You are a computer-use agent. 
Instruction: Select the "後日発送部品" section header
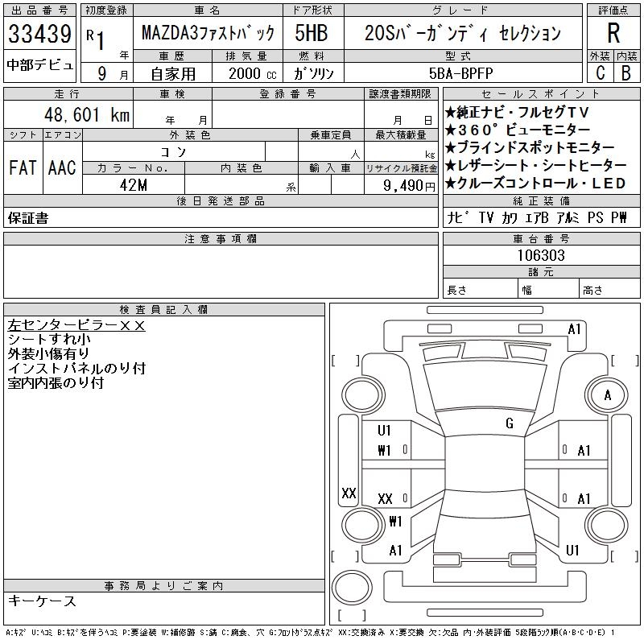click(x=221, y=200)
